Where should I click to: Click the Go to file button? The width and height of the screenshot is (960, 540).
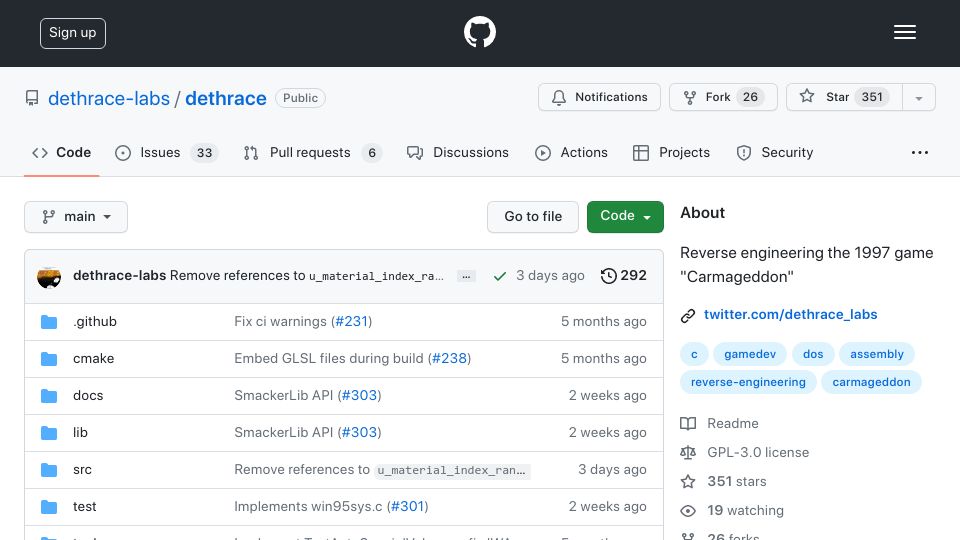coord(533,217)
